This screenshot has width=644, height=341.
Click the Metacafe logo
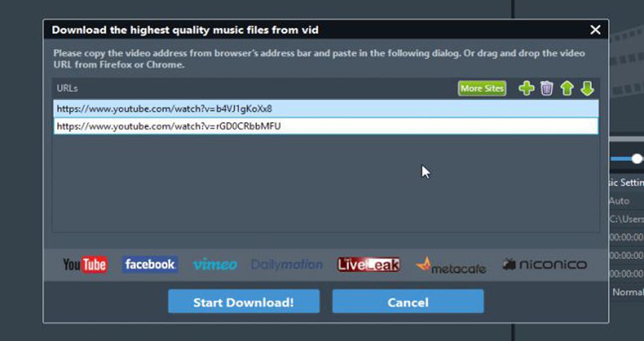click(x=451, y=266)
